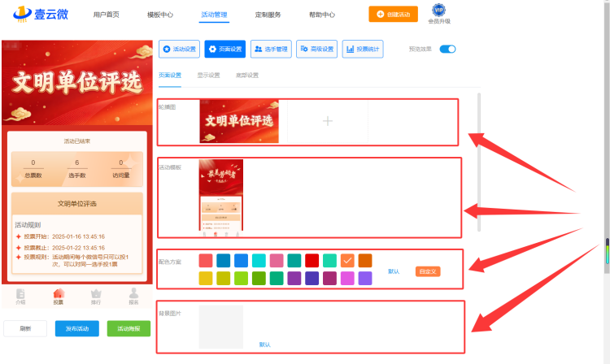
Task: Click the 壹云微 logo icon
Action: (x=22, y=15)
